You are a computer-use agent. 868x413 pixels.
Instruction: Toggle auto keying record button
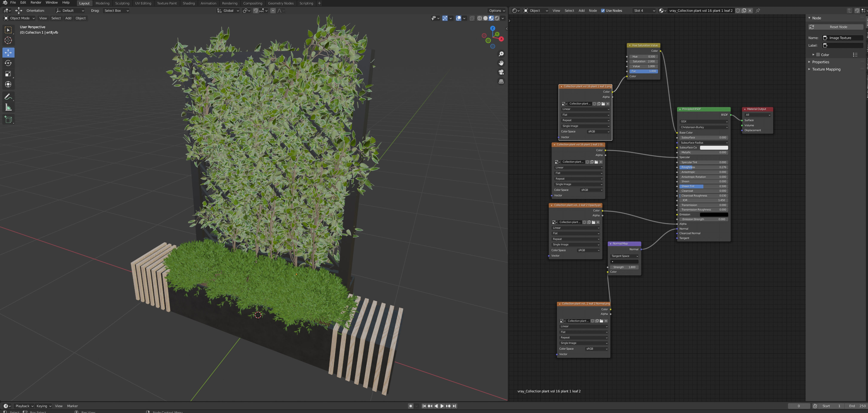410,406
